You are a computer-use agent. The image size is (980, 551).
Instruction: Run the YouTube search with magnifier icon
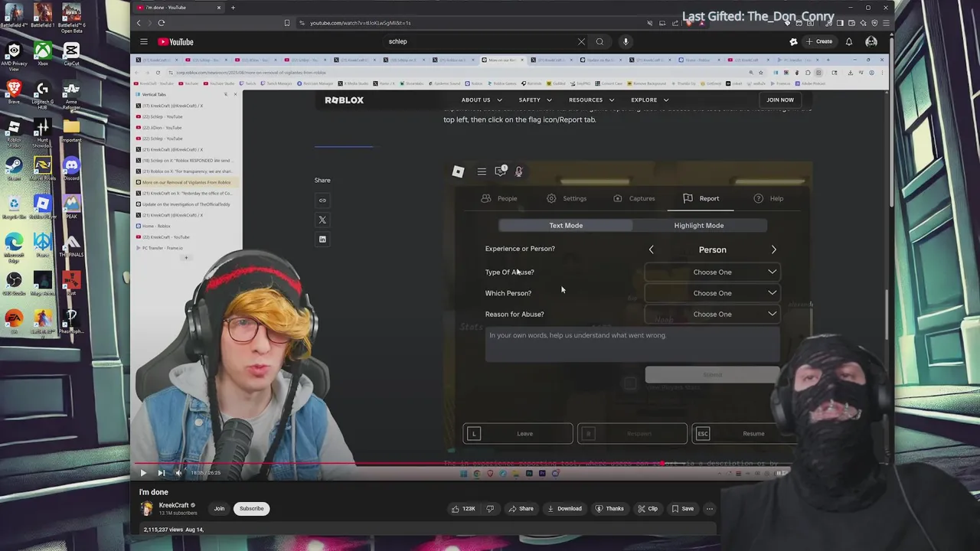point(599,41)
